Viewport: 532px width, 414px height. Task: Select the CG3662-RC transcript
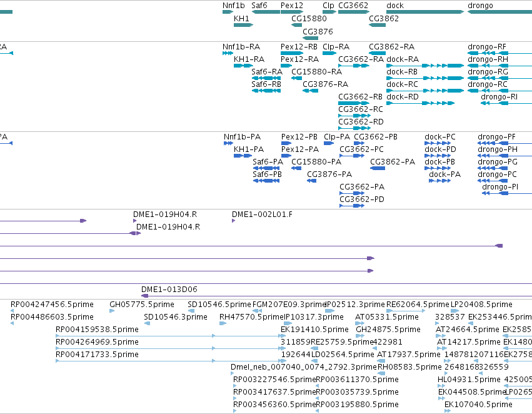click(354, 116)
